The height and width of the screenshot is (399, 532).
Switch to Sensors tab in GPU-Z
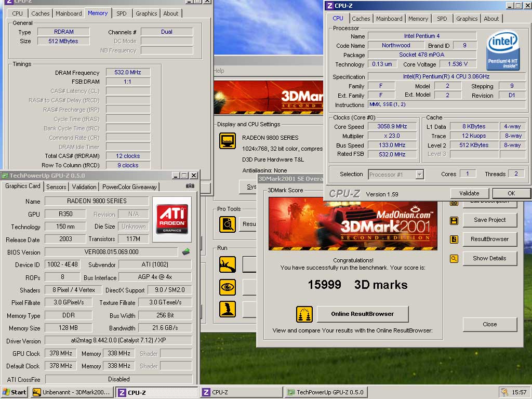(x=56, y=187)
